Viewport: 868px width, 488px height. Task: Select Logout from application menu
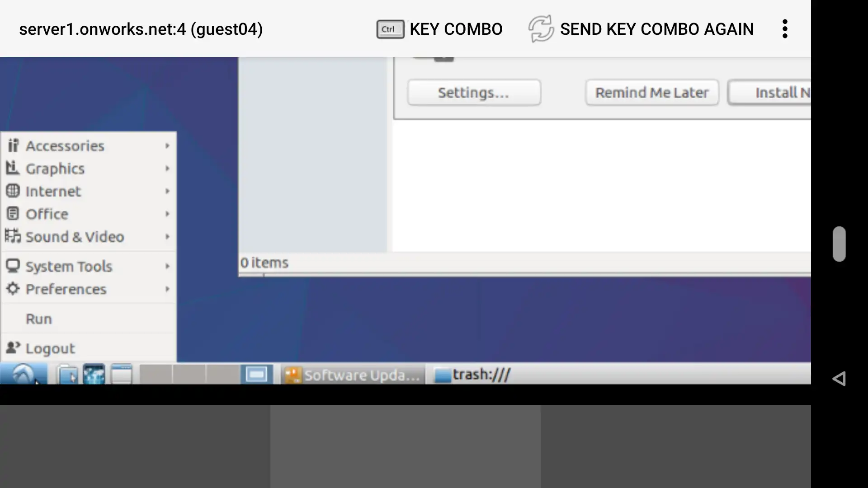[49, 348]
